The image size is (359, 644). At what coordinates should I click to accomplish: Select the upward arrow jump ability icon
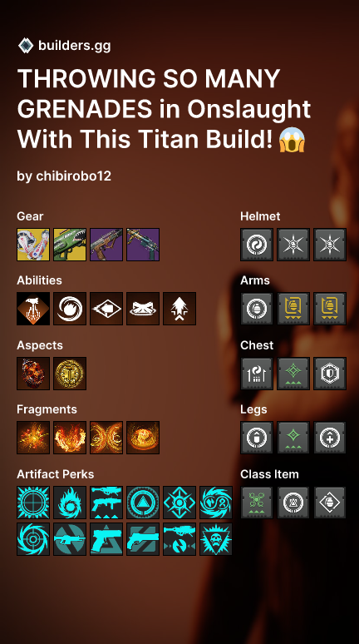[x=179, y=309]
